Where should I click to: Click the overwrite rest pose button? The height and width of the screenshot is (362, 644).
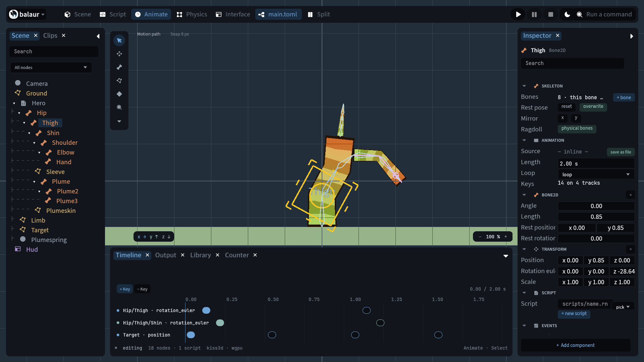click(593, 107)
